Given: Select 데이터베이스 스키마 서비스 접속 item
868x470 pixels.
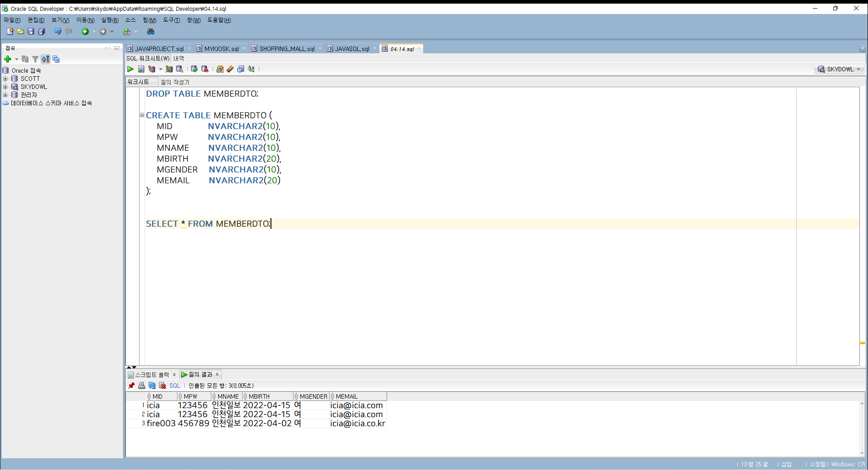Looking at the screenshot, I should 51,103.
